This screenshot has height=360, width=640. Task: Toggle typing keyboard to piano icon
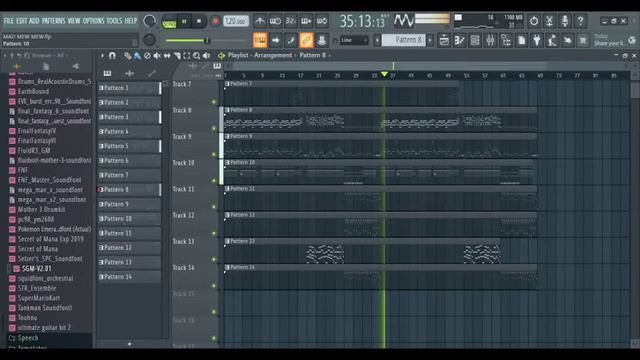pyautogui.click(x=260, y=40)
